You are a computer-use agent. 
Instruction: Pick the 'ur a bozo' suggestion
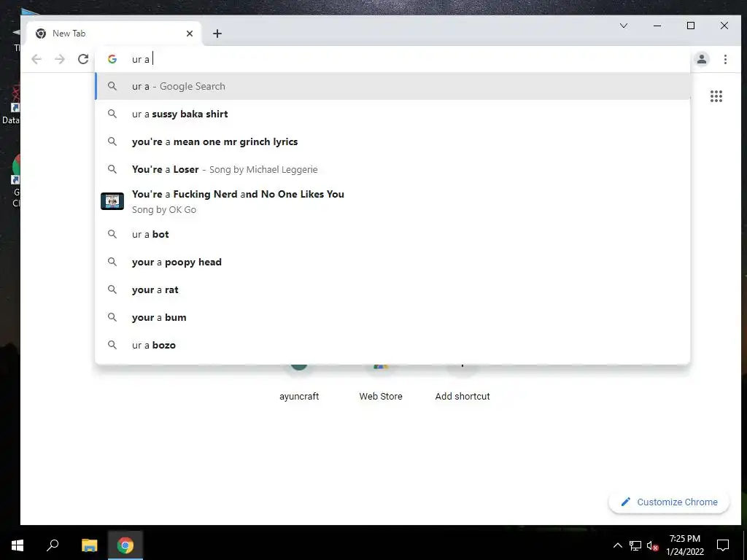point(392,345)
